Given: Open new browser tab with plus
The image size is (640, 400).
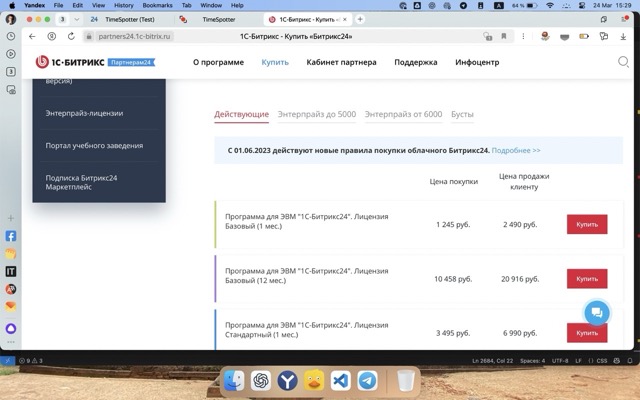Looking at the screenshot, I should (x=360, y=19).
